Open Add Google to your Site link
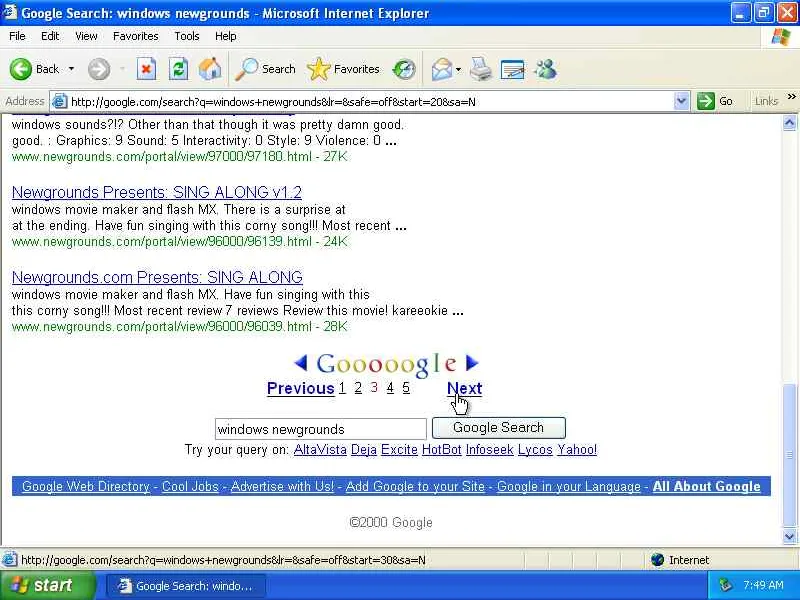 [x=415, y=486]
